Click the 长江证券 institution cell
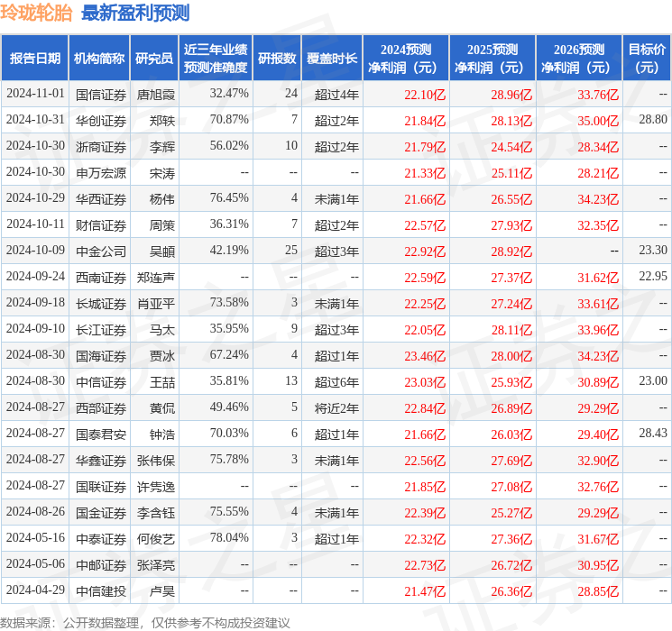 [x=101, y=330]
